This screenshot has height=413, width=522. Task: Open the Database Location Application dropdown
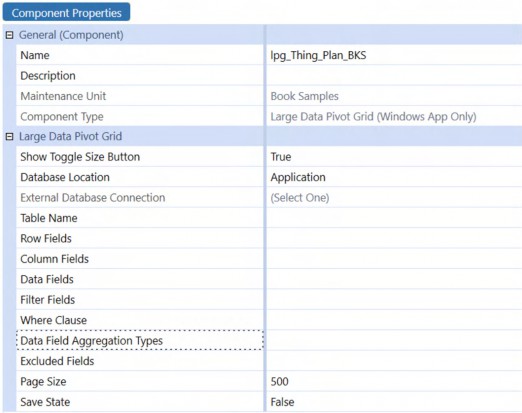[x=394, y=177]
